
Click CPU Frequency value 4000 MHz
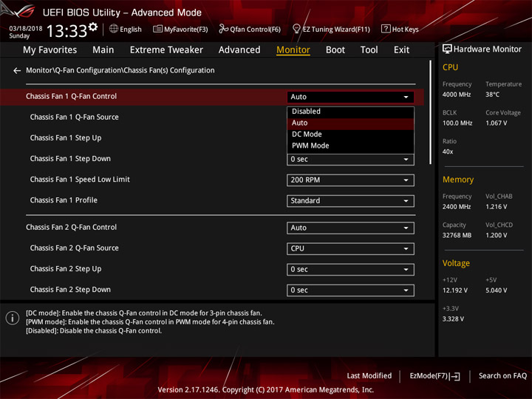[x=457, y=95]
